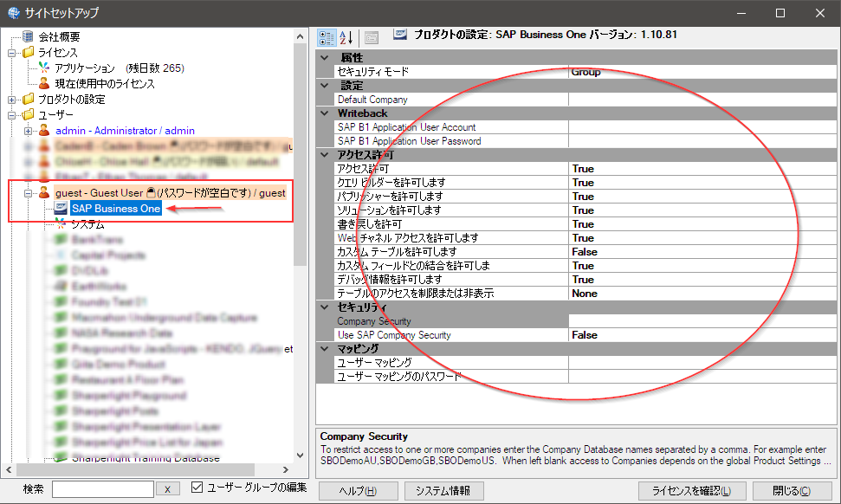Click the 現在使用中のライセンス user icon
The height and width of the screenshot is (504, 841).
tap(44, 83)
